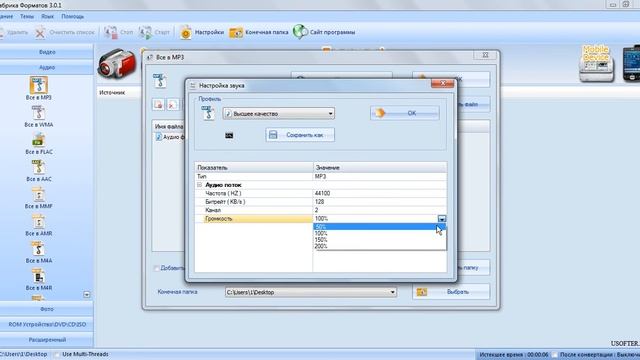Select the 'Все в AAC' converter icon
This screenshot has width=640, height=360.
pos(38,167)
